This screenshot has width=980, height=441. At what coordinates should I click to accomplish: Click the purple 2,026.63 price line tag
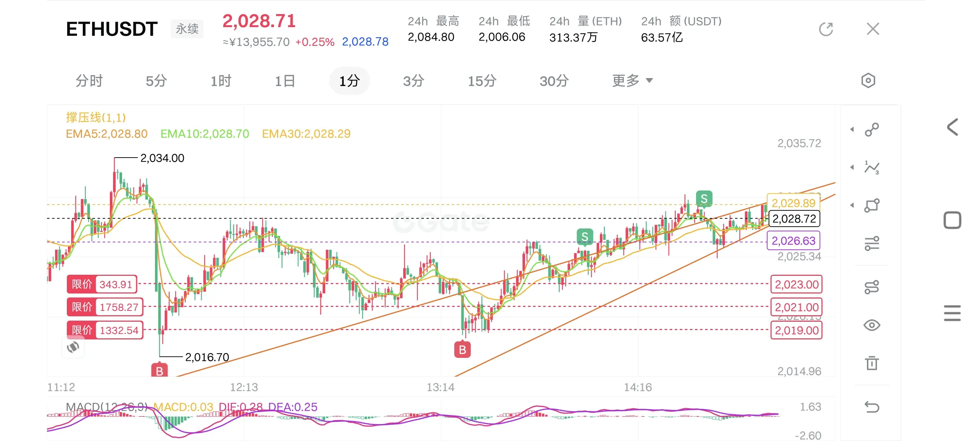(x=793, y=241)
